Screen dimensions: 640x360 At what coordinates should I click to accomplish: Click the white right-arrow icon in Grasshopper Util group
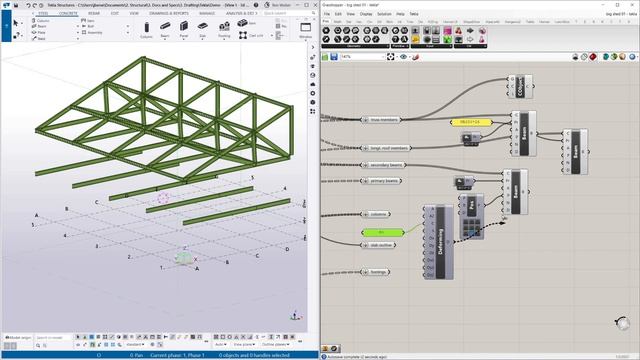tap(470, 39)
